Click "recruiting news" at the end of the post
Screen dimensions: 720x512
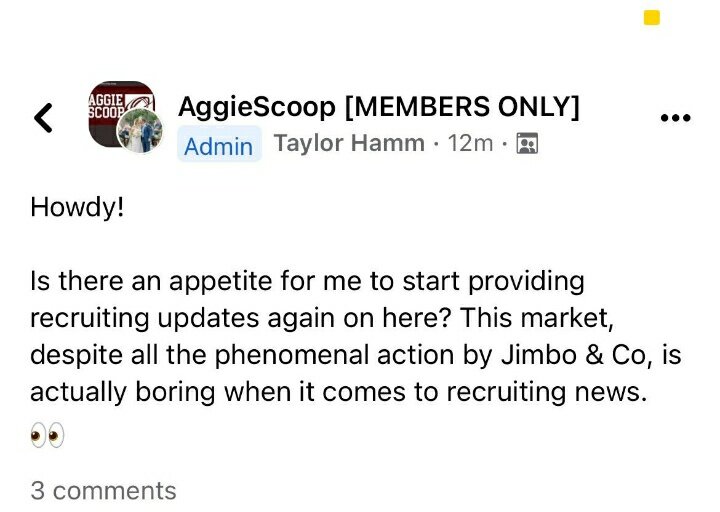point(551,392)
